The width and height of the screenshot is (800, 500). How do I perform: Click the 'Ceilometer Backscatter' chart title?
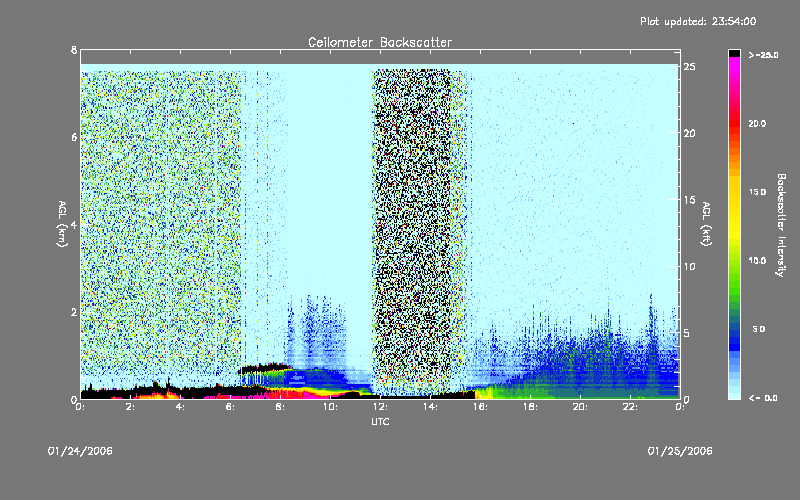pyautogui.click(x=380, y=42)
